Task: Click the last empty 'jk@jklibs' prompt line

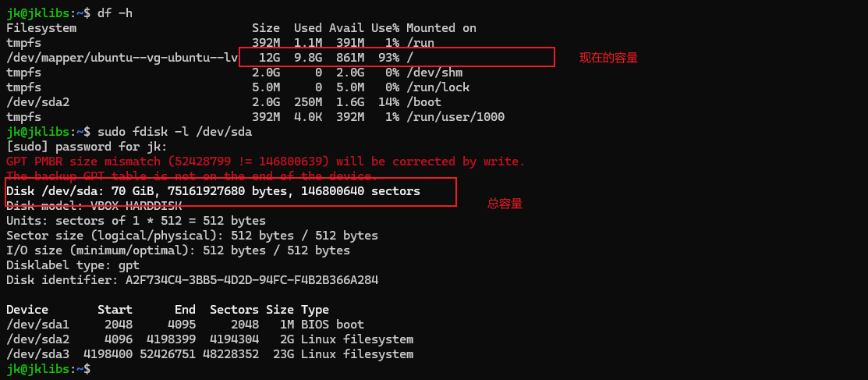Action: pyautogui.click(x=45, y=369)
